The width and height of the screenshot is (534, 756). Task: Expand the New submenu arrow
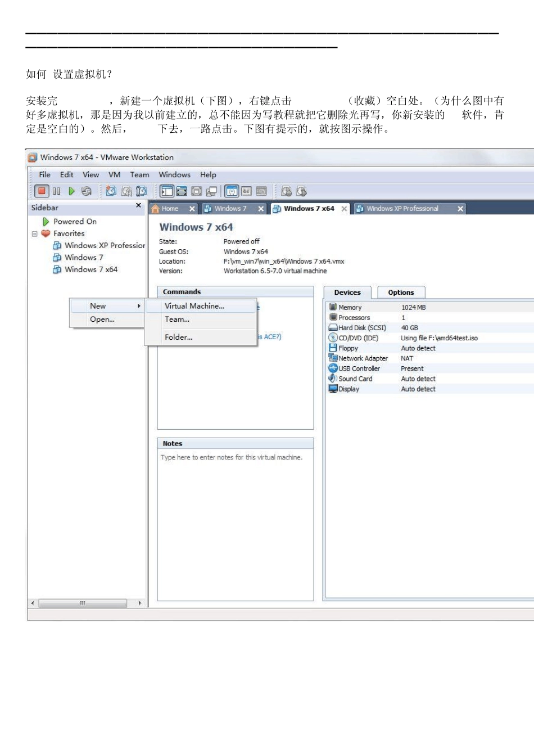139,306
